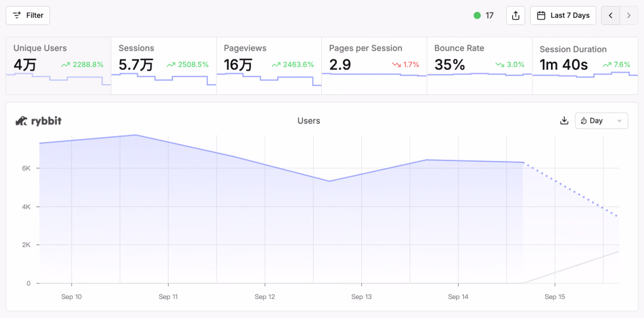644x318 pixels.
Task: Open the Day interval dropdown
Action: point(601,121)
